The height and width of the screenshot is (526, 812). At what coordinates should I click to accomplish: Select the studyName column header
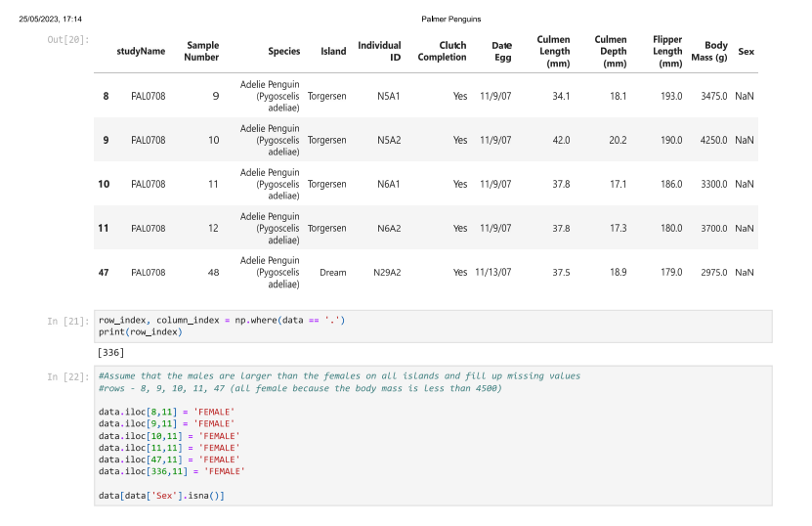(141, 51)
